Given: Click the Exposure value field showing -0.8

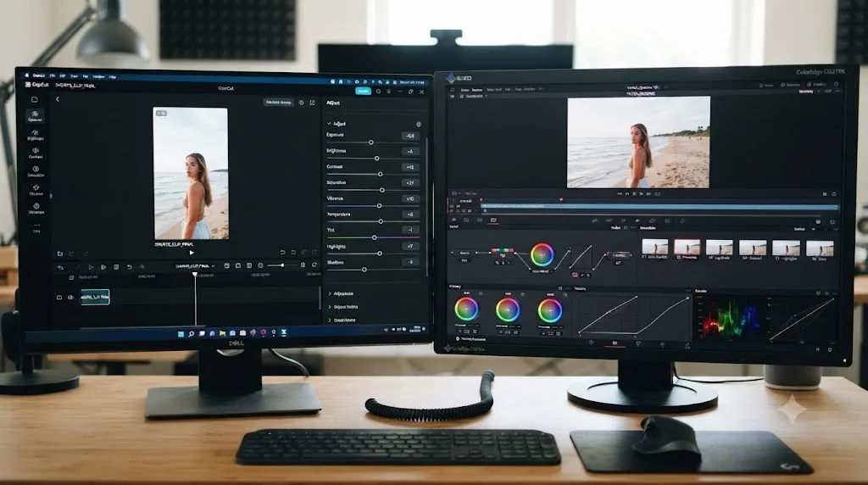Looking at the screenshot, I should 410,136.
